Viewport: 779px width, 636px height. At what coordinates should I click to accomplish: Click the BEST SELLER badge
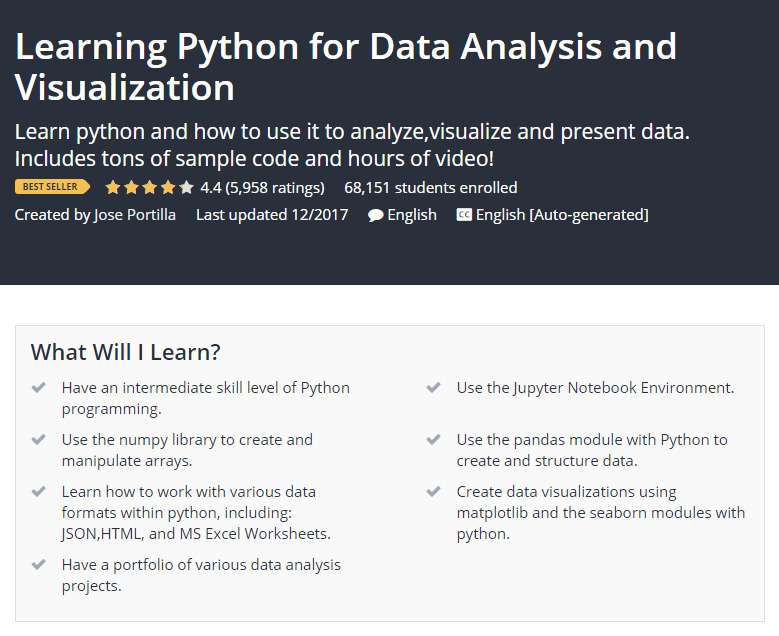point(52,187)
